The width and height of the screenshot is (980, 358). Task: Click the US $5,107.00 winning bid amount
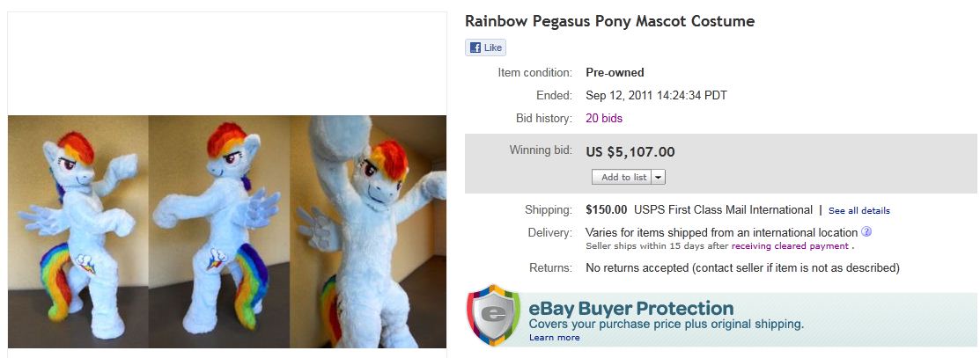click(630, 152)
